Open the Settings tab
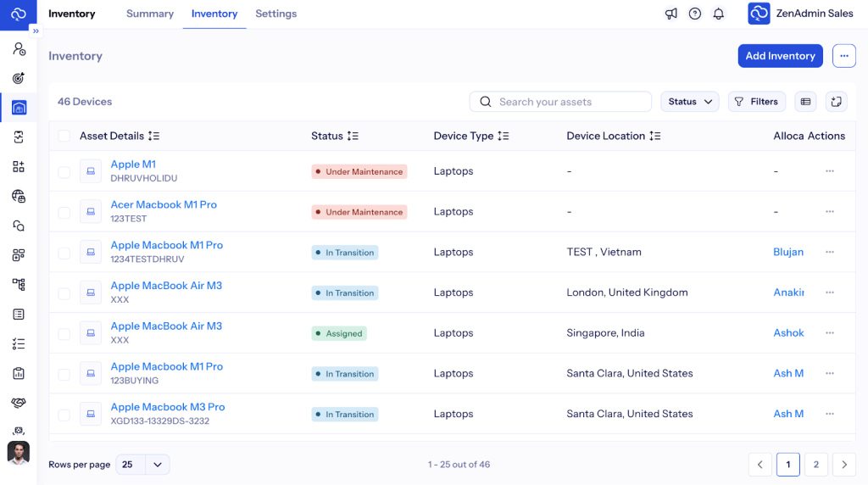The height and width of the screenshot is (485, 868). click(275, 14)
